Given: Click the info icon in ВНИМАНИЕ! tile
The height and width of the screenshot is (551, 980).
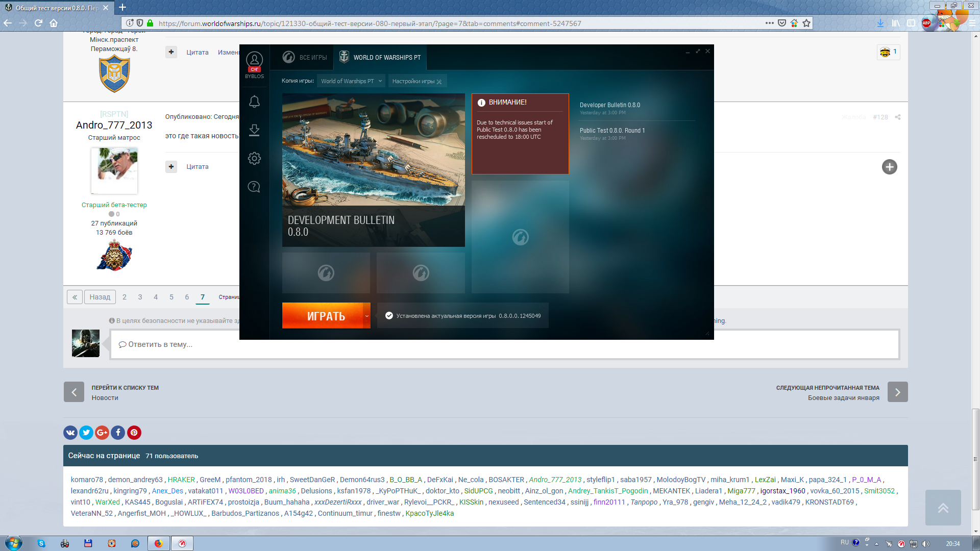Looking at the screenshot, I should (x=481, y=103).
